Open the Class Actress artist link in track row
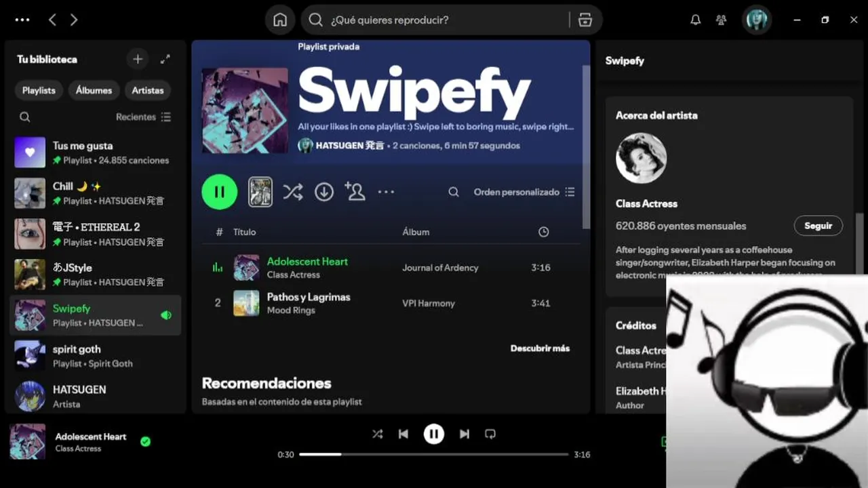This screenshot has height=488, width=868. (x=293, y=274)
